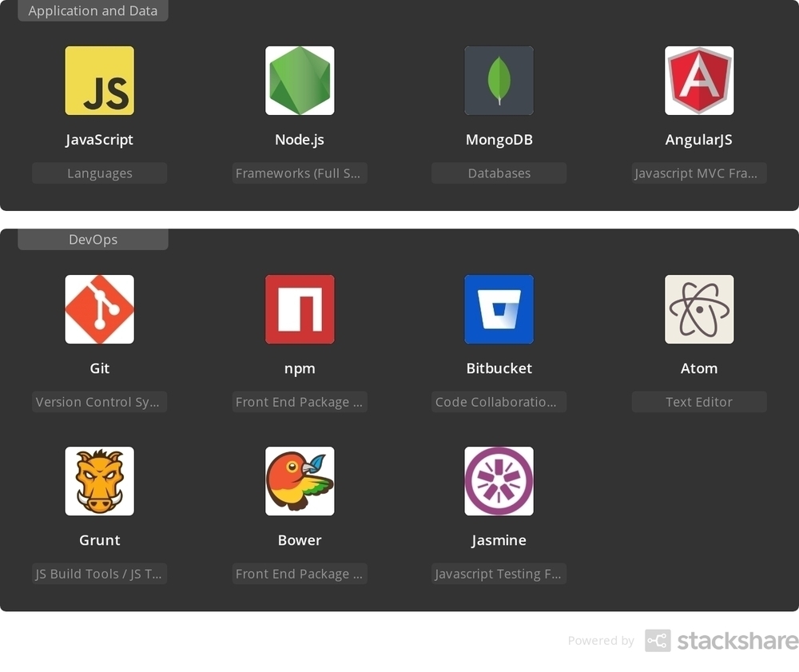Click the Text Editor tag
This screenshot has width=799, height=672.
tap(699, 402)
